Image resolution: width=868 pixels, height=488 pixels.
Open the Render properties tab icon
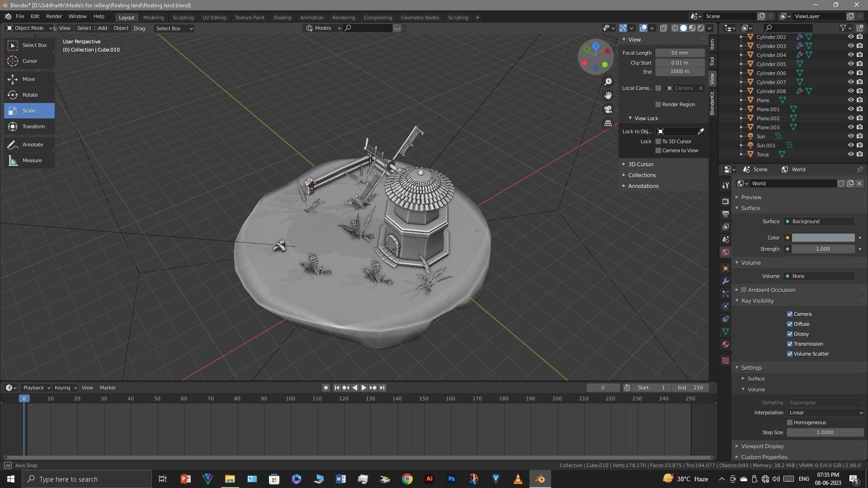click(x=726, y=201)
